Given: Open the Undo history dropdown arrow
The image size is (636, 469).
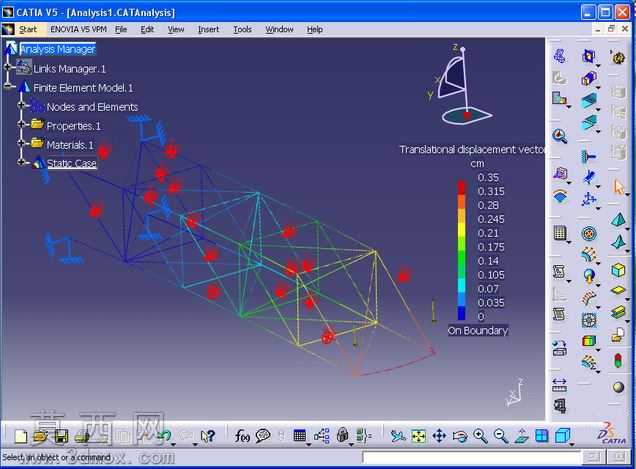Looking at the screenshot, I should point(174,445).
